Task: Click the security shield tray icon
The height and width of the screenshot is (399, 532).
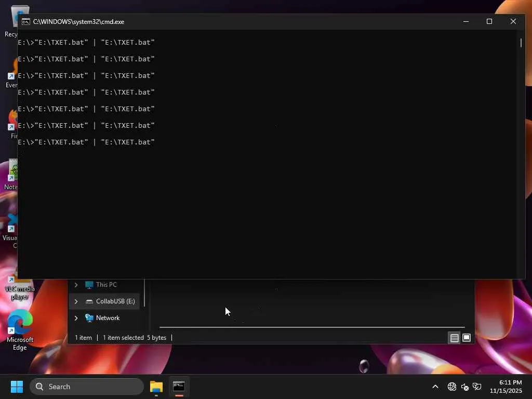Action: 477,387
